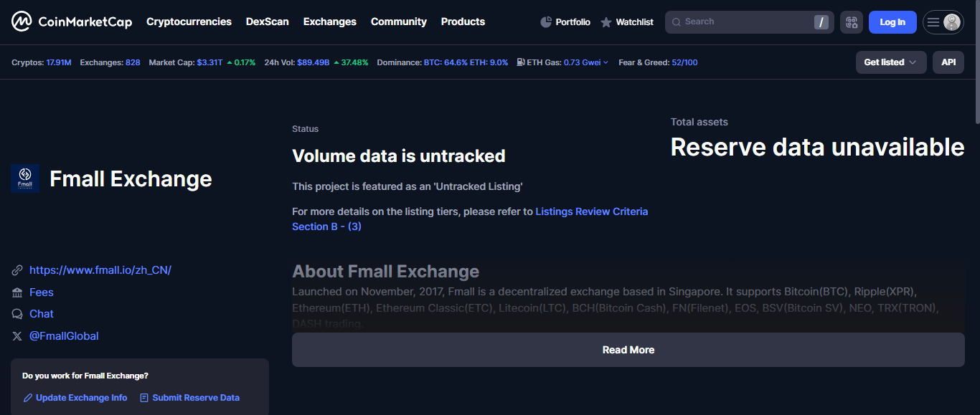Open the Fees link
The width and height of the screenshot is (980, 415).
point(42,292)
